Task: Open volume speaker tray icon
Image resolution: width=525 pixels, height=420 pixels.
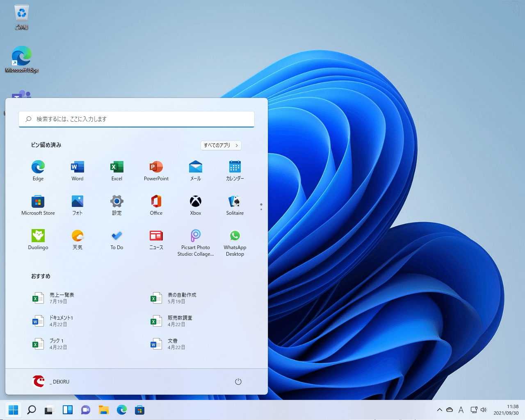Action: click(484, 410)
